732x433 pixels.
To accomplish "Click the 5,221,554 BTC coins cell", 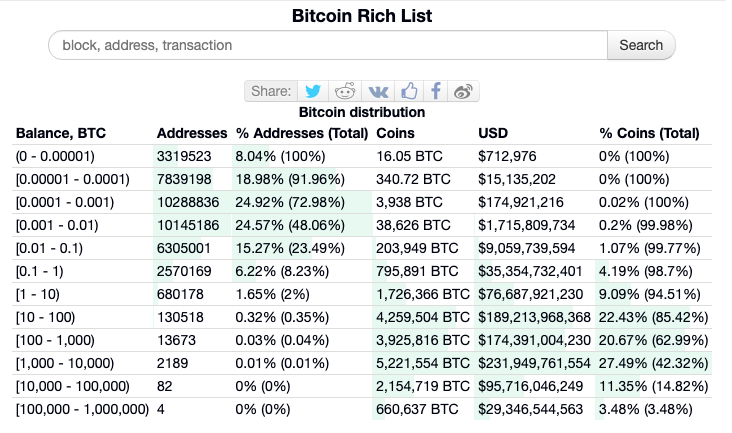I will point(422,363).
